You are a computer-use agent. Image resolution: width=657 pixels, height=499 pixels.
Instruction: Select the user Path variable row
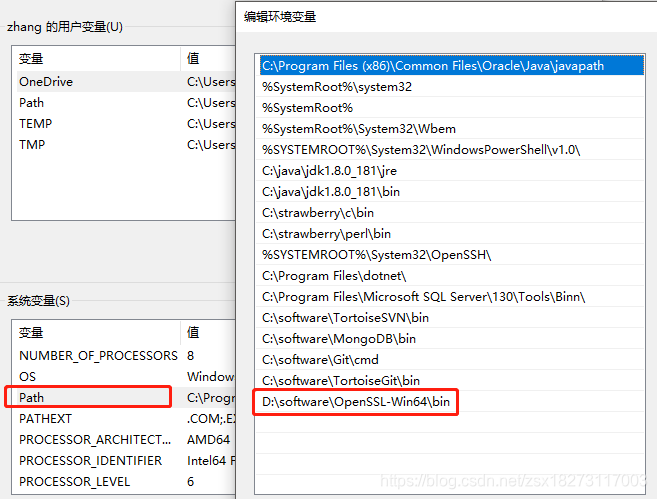coord(126,103)
